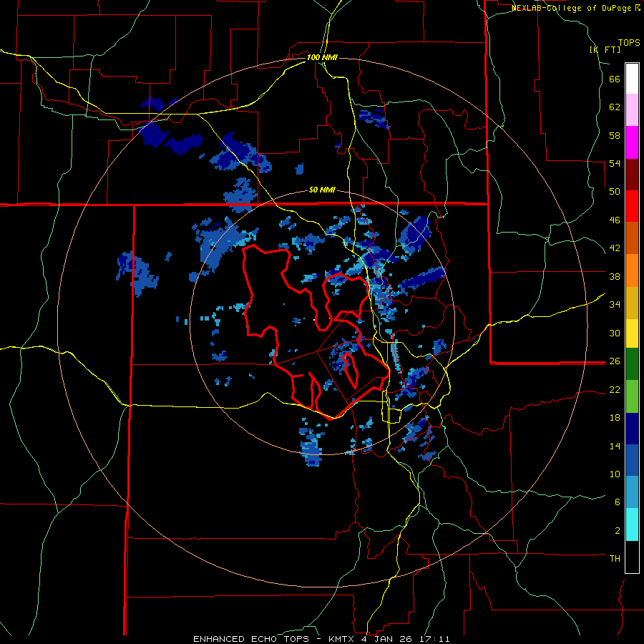Click the KMTX station identifier
Viewport: 644px width, 644px height.
click(341, 639)
